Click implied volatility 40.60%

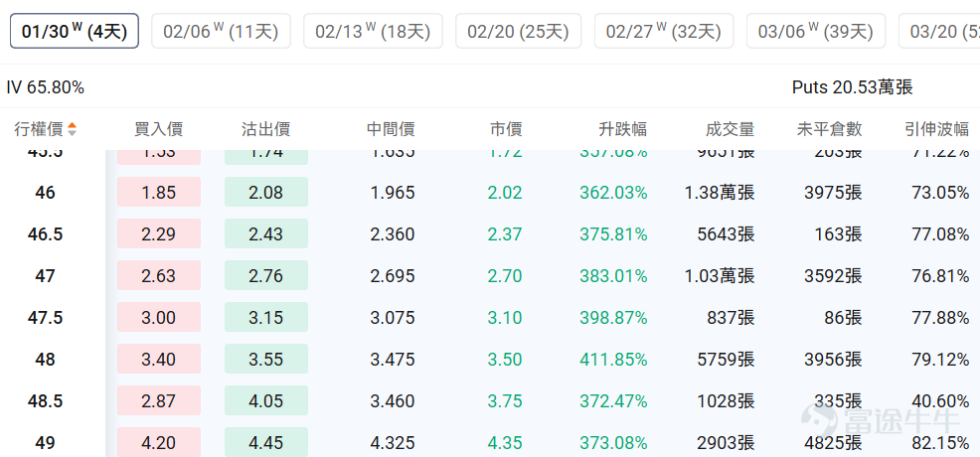pyautogui.click(x=940, y=400)
